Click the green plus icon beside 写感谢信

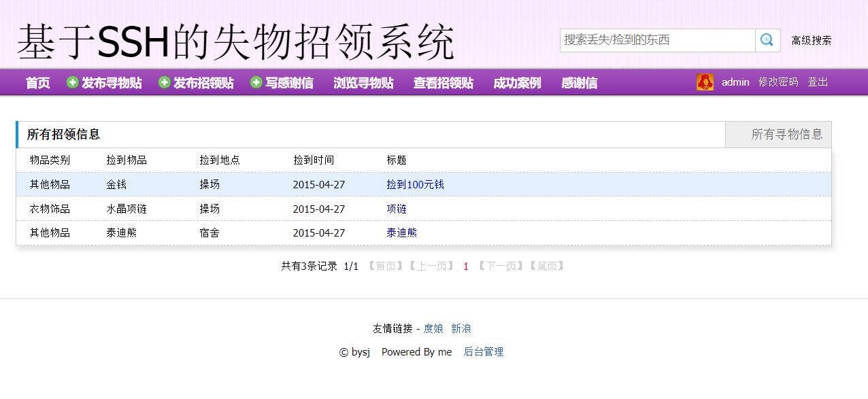pyautogui.click(x=256, y=82)
